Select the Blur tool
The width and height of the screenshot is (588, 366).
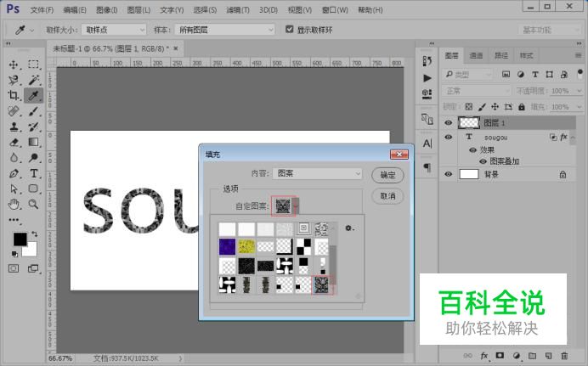[14, 158]
